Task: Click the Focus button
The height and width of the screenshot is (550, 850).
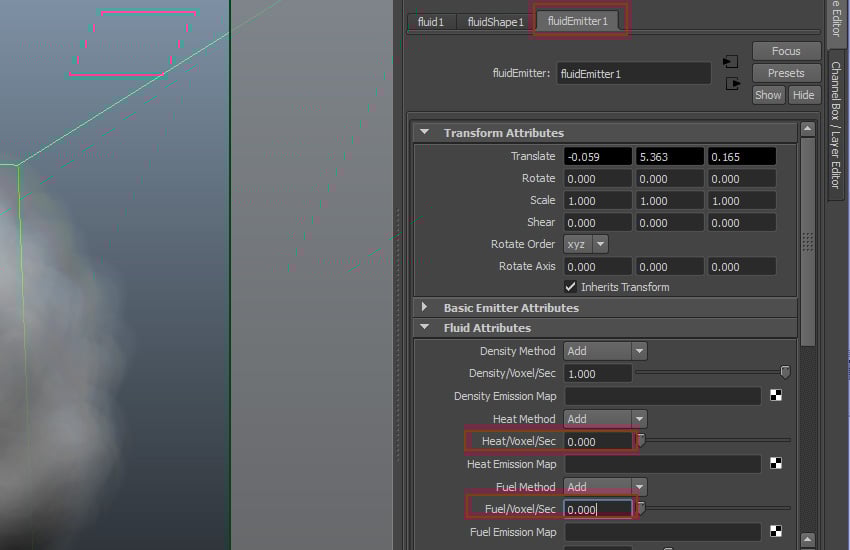Action: 786,51
